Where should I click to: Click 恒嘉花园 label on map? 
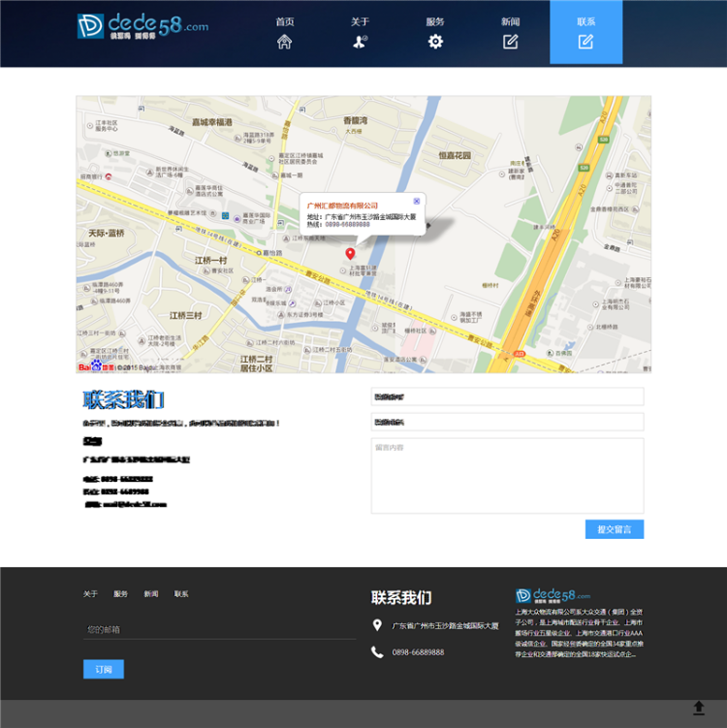[x=455, y=155]
